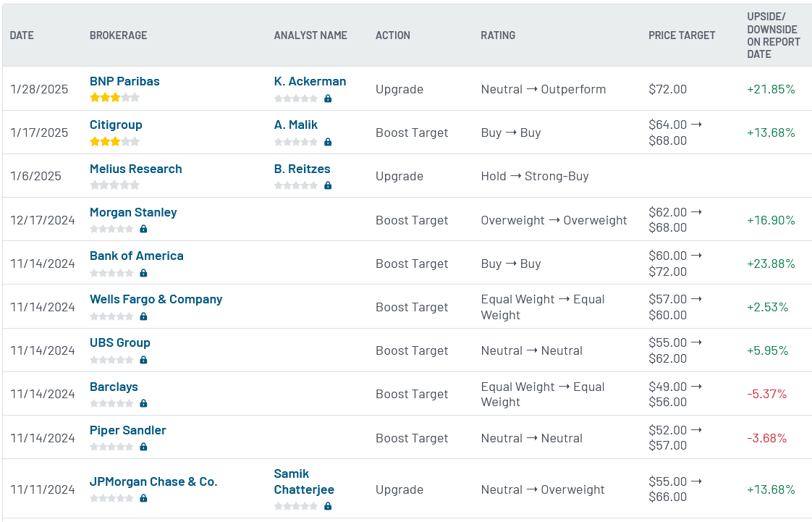Click the lock icon under Samik Chatterjee
812x522 pixels.
(x=328, y=507)
